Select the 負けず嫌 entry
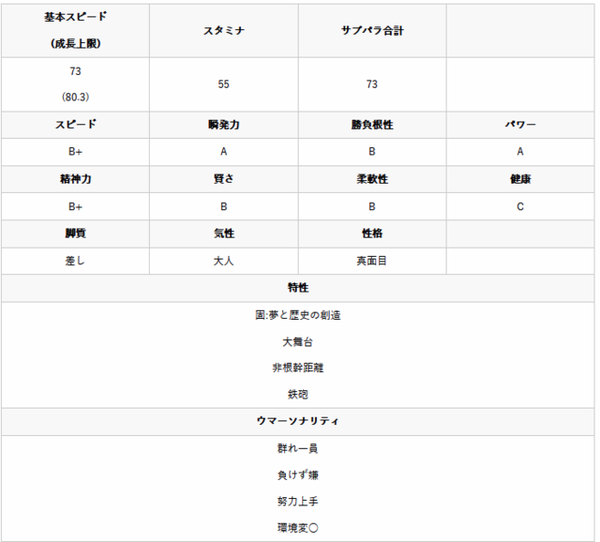This screenshot has height=542, width=600. pos(298,475)
